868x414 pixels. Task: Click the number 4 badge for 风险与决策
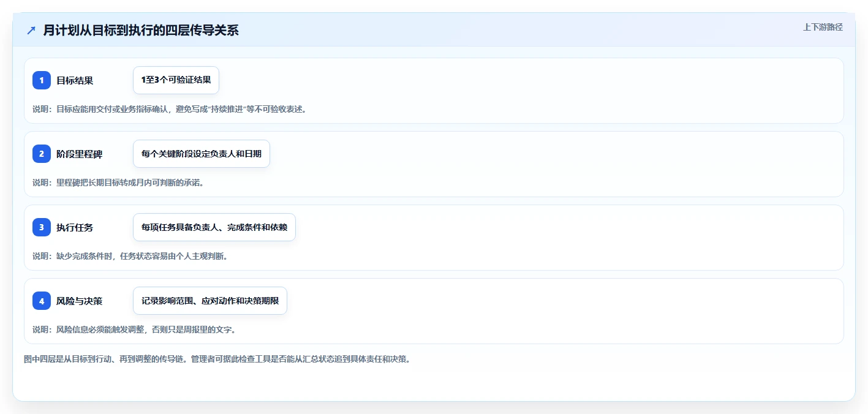42,301
